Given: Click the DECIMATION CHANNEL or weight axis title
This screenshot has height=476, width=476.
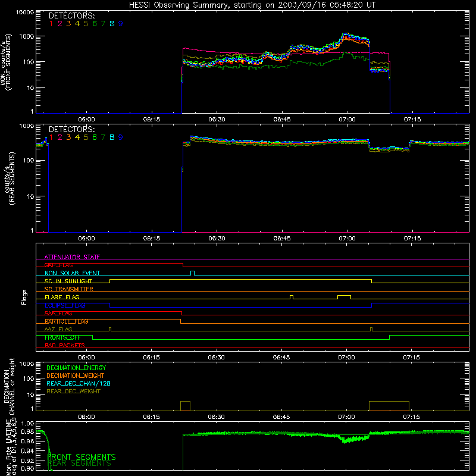Looking at the screenshot, I should tap(9, 386).
